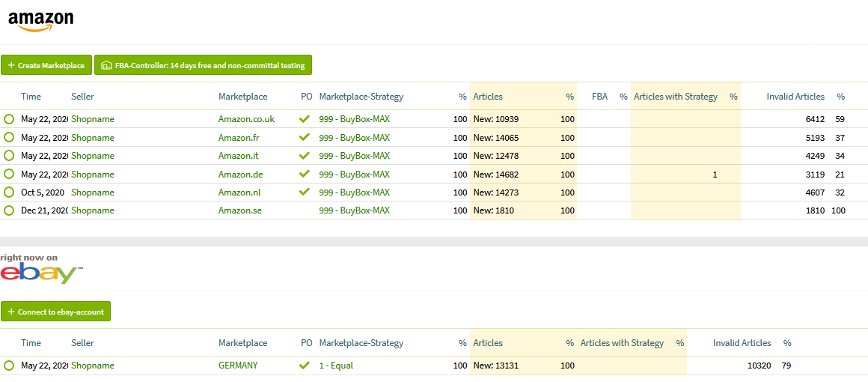
Task: Click invalid articles value 6412
Action: (816, 119)
